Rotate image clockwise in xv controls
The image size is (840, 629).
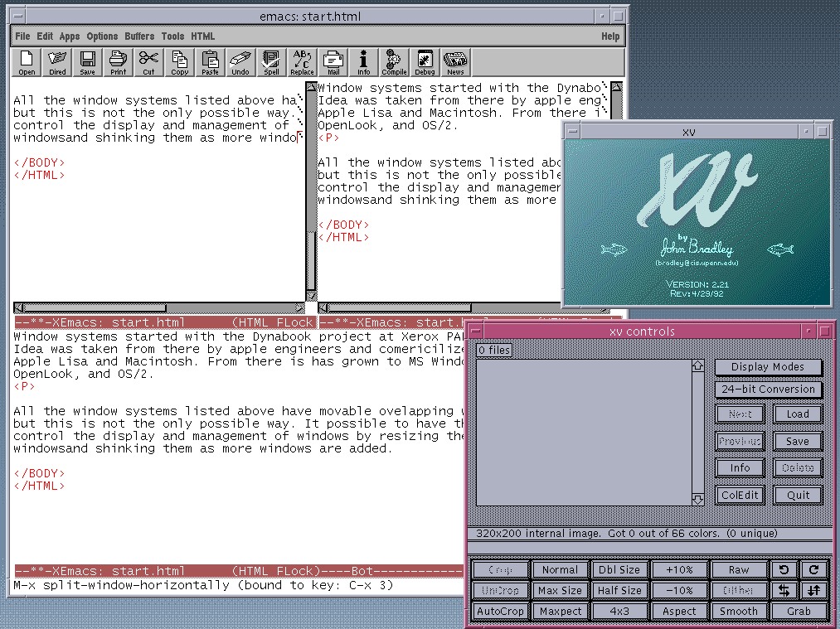[x=814, y=569]
